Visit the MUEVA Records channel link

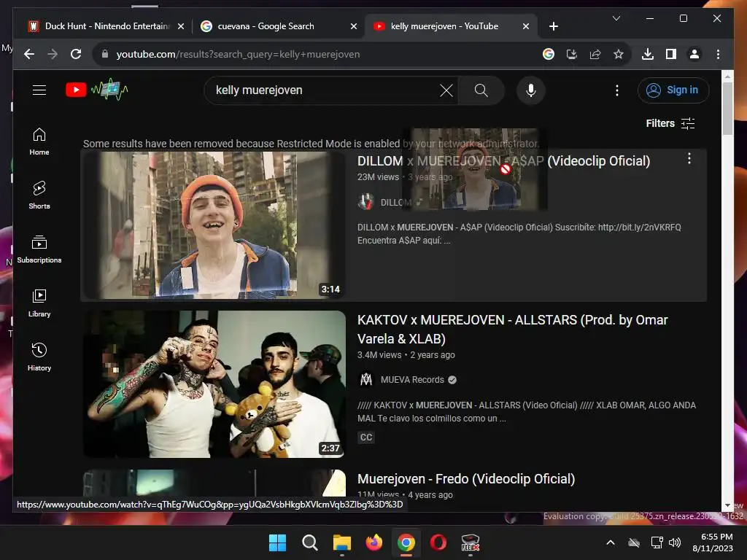(x=412, y=379)
